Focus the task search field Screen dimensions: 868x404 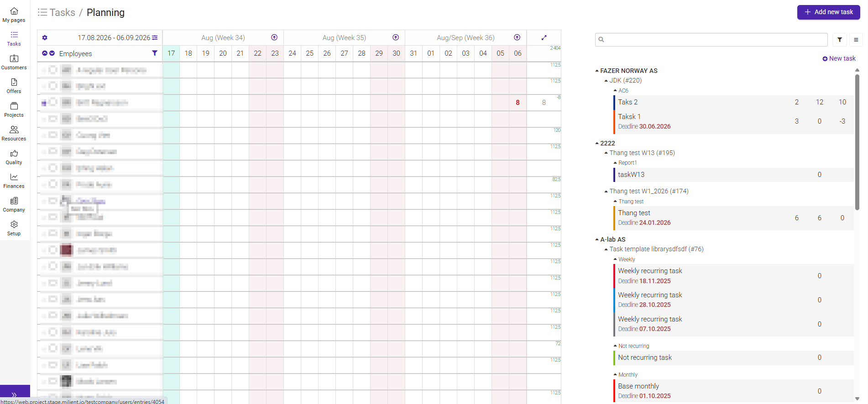[x=711, y=40]
